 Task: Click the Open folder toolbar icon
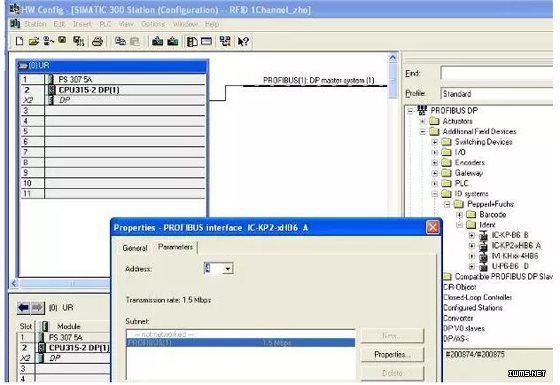click(x=34, y=41)
